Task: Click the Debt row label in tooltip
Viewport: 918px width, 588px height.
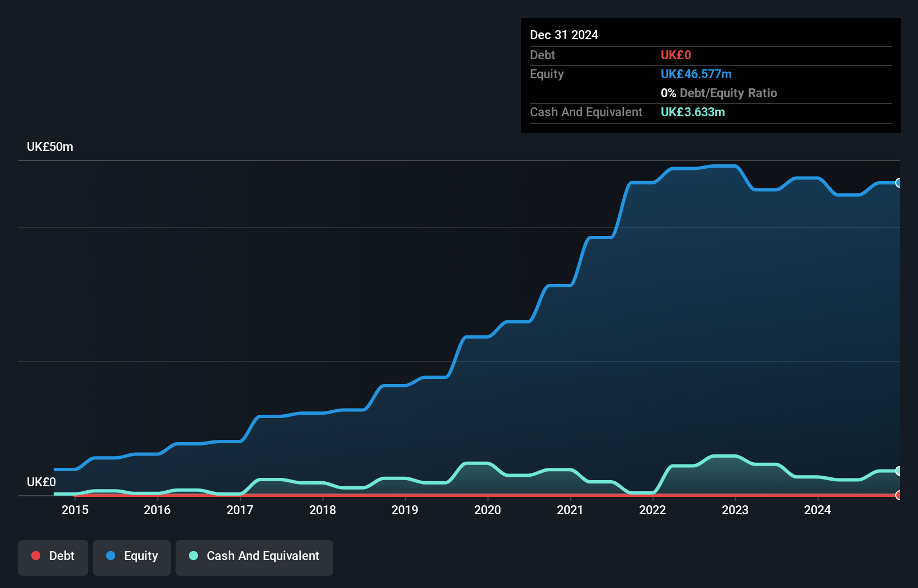Action: click(542, 55)
